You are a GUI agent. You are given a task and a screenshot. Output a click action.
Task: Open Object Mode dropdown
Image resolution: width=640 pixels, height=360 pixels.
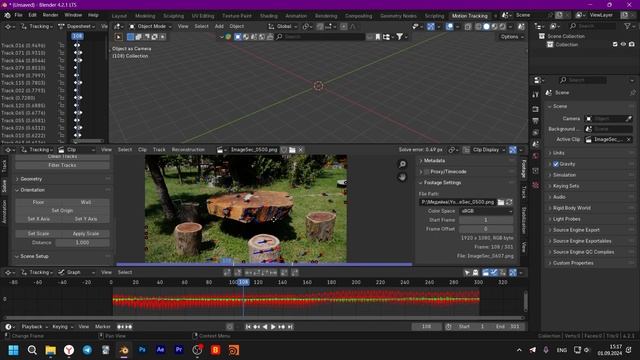pos(151,27)
